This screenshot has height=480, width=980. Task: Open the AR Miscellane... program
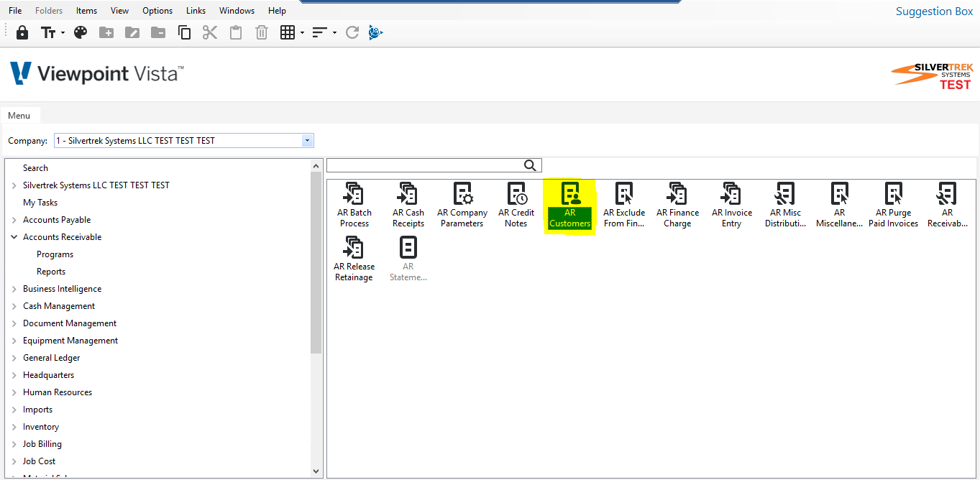(x=840, y=206)
